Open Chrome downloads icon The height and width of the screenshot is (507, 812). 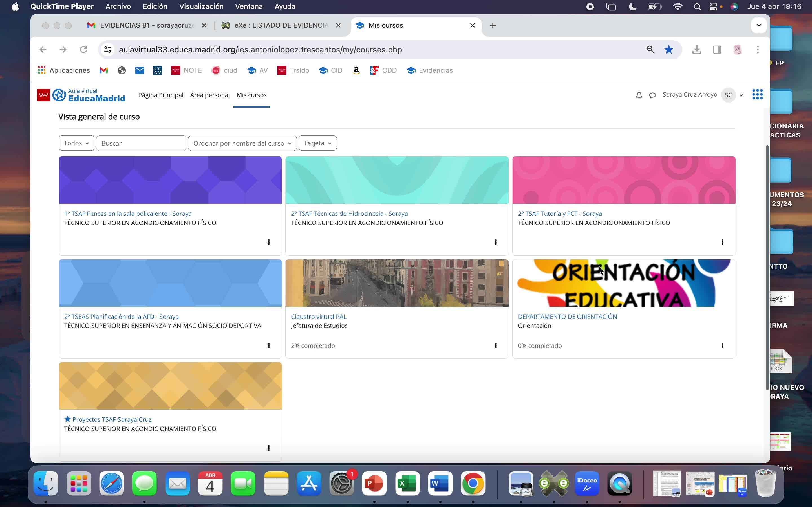click(697, 50)
